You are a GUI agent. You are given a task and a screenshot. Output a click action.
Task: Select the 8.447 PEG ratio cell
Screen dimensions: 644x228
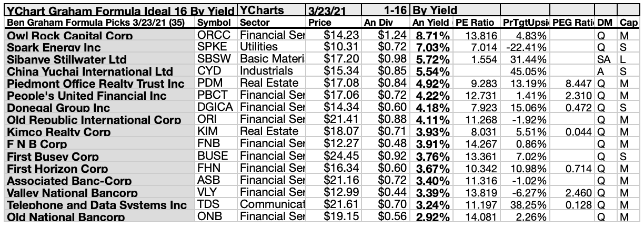click(577, 83)
